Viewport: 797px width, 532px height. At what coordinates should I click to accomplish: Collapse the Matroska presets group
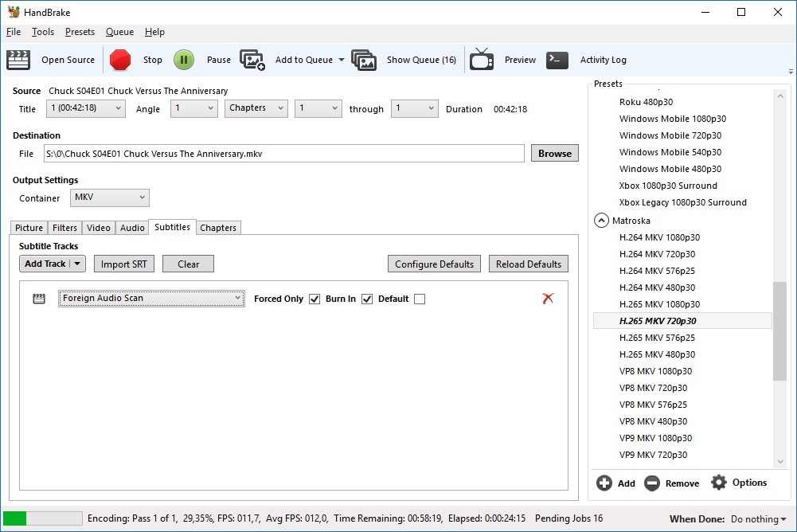pos(601,221)
